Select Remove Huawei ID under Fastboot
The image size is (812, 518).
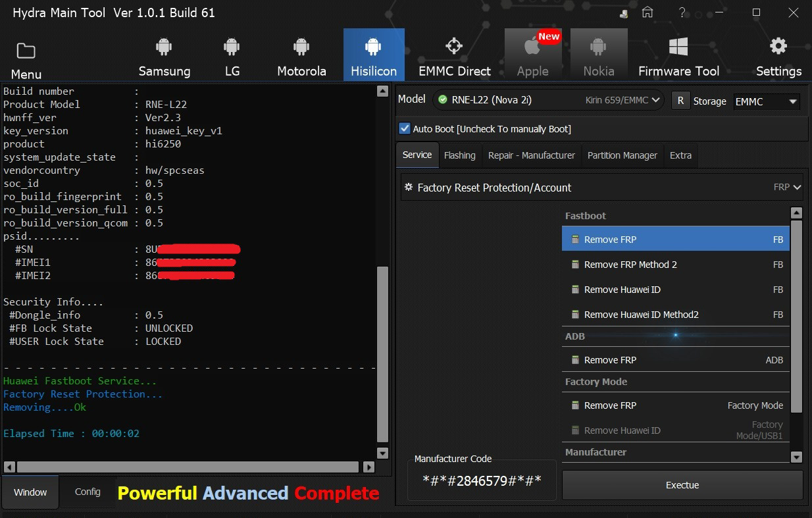676,290
